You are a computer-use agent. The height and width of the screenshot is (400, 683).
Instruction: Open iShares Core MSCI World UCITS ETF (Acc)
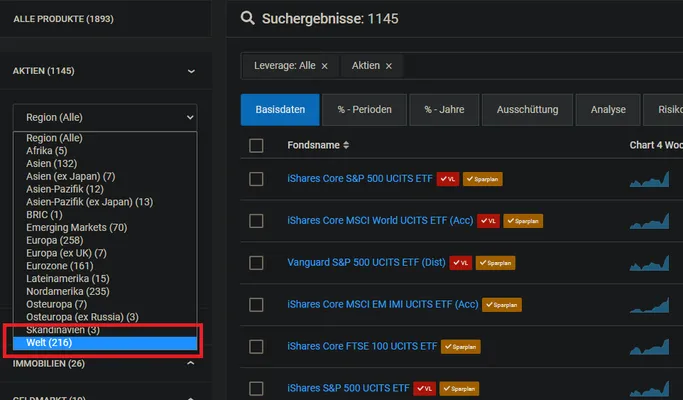(380, 220)
